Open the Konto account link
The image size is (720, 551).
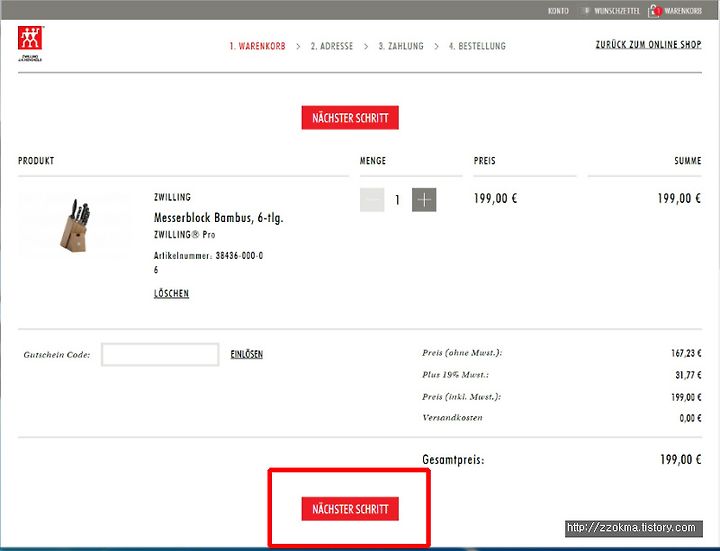tap(558, 11)
